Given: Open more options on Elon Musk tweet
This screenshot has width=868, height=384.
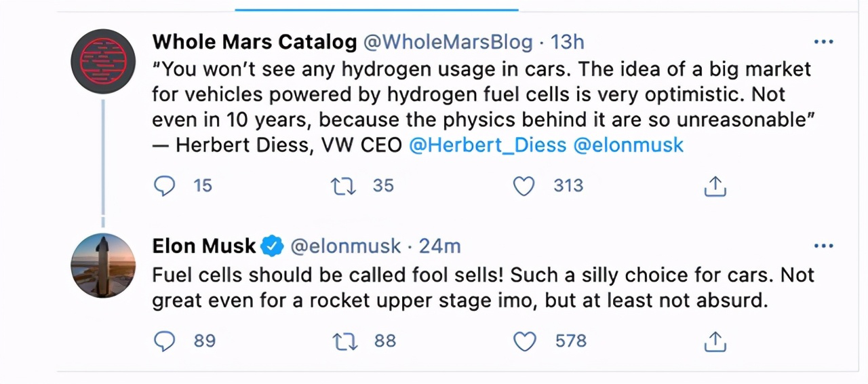Looking at the screenshot, I should tap(823, 246).
